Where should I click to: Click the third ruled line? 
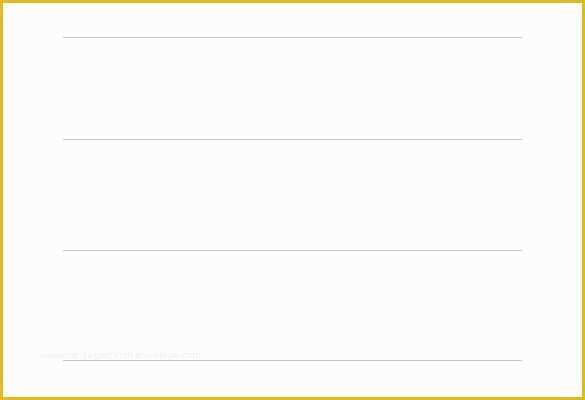click(x=292, y=250)
